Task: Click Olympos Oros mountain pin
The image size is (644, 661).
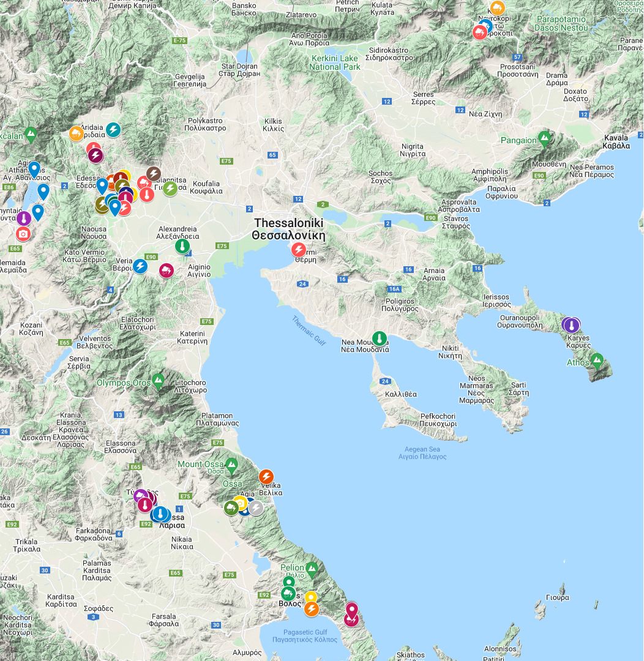Action: tap(158, 381)
